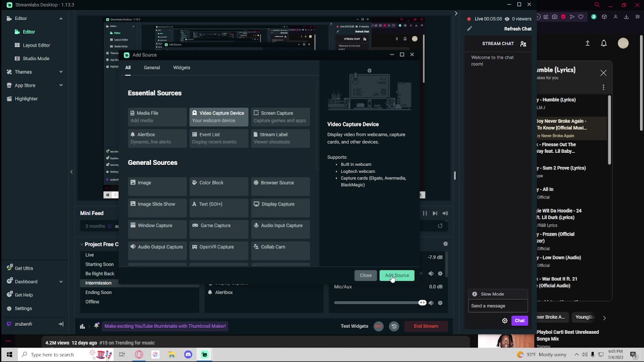Switch to the All tab
Viewport: 644px width, 362px height.
pos(128,67)
